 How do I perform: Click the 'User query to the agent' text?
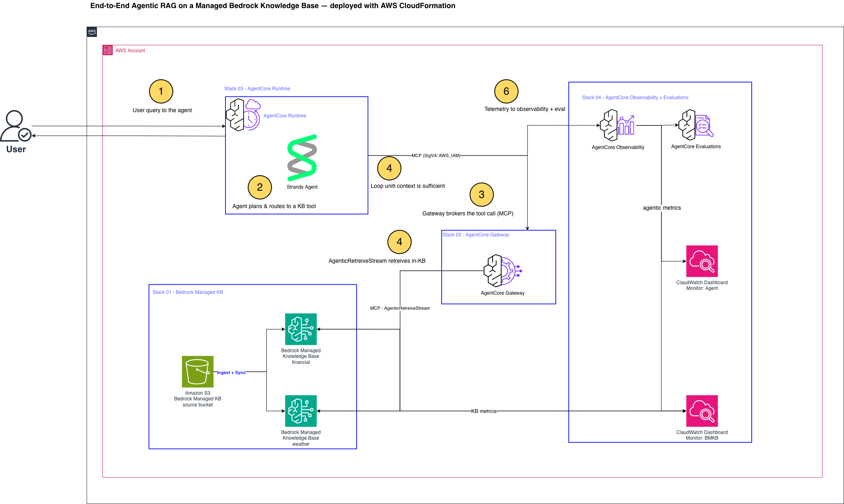pos(162,110)
